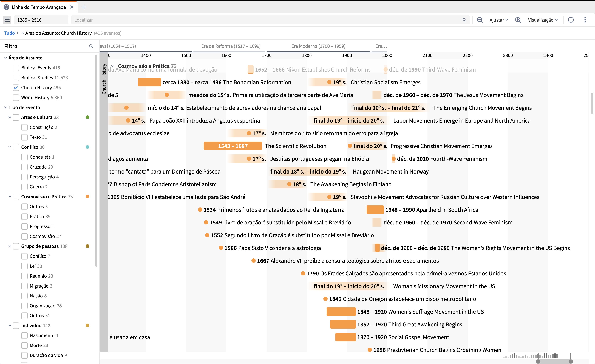The height and width of the screenshot is (364, 595).
Task: Uncheck the Church History checkbox
Action: pos(16,88)
